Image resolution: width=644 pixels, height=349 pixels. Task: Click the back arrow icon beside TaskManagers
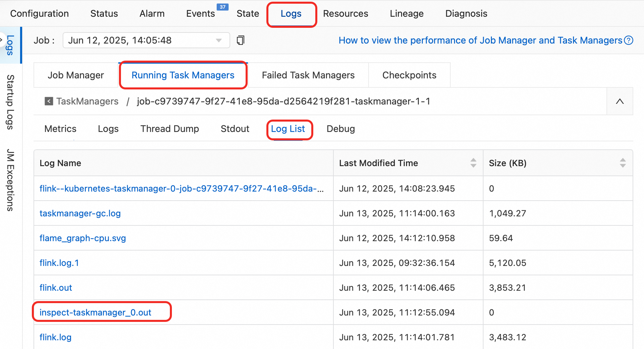click(49, 101)
